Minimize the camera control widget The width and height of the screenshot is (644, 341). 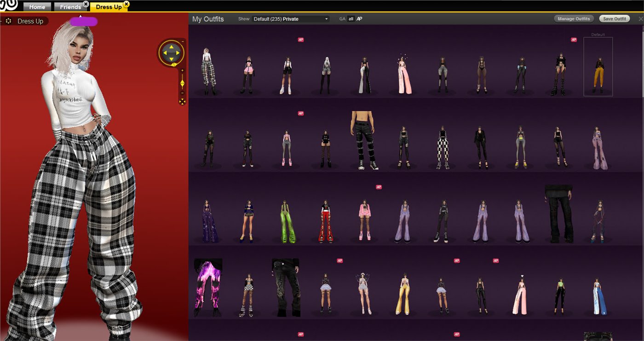(183, 41)
